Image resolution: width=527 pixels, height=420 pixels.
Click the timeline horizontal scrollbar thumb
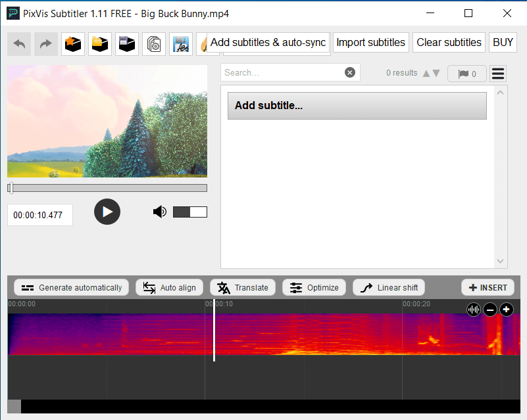(x=14, y=407)
